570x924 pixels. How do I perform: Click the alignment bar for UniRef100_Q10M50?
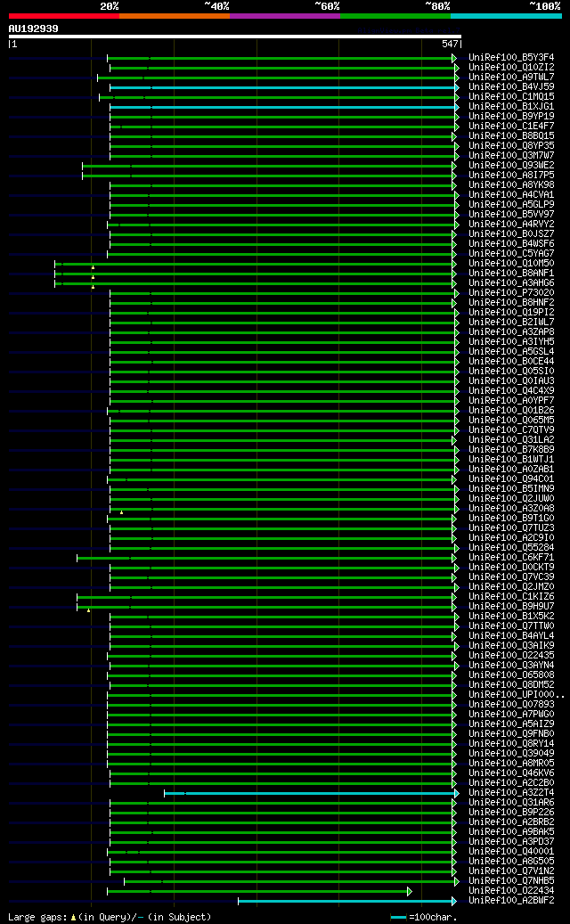pyautogui.click(x=255, y=264)
